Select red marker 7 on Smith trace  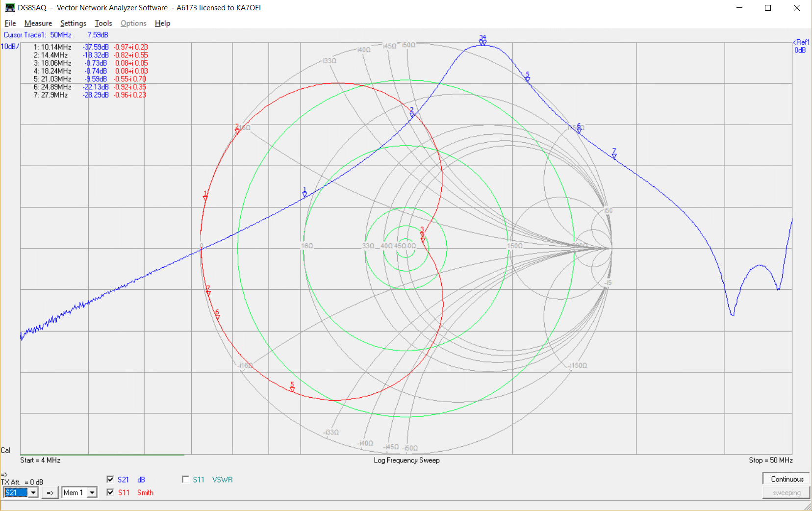pyautogui.click(x=208, y=291)
